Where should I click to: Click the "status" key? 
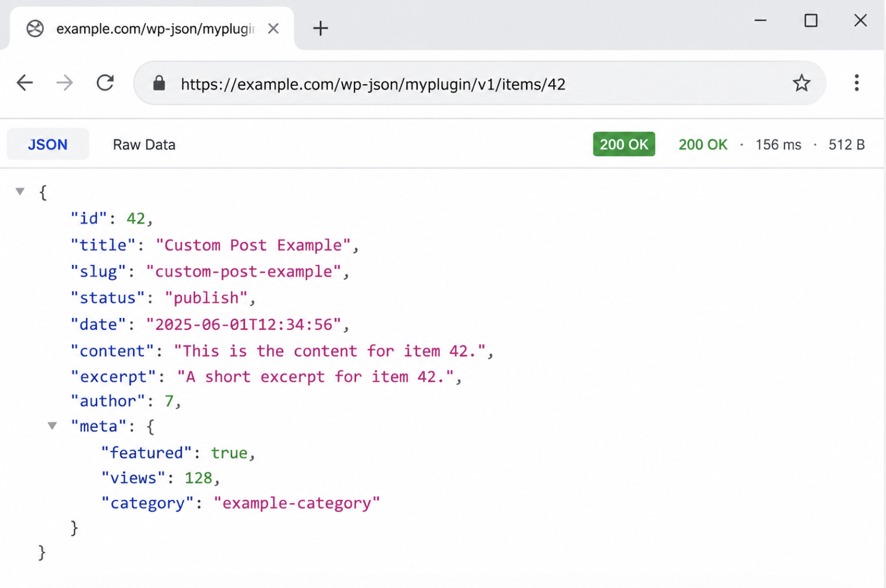click(107, 298)
